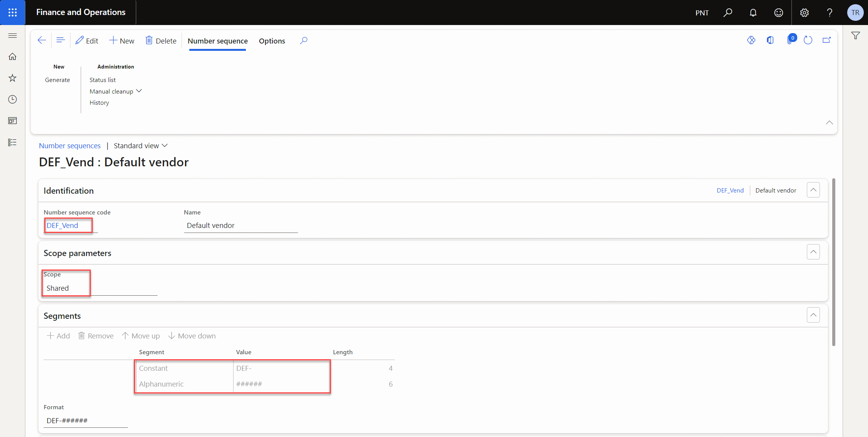Screen dimensions: 868x437
Task: Click New in the action pane
Action: point(122,40)
